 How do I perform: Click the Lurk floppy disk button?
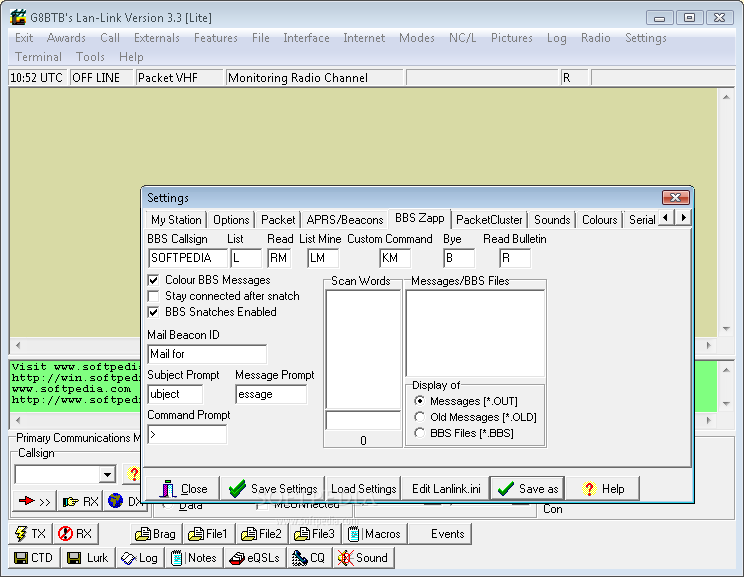point(88,558)
